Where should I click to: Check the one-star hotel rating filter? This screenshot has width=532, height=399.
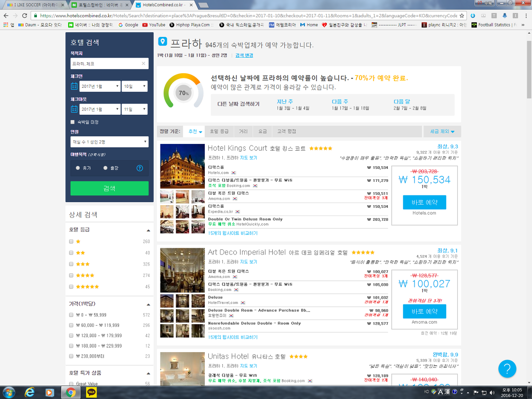(71, 242)
